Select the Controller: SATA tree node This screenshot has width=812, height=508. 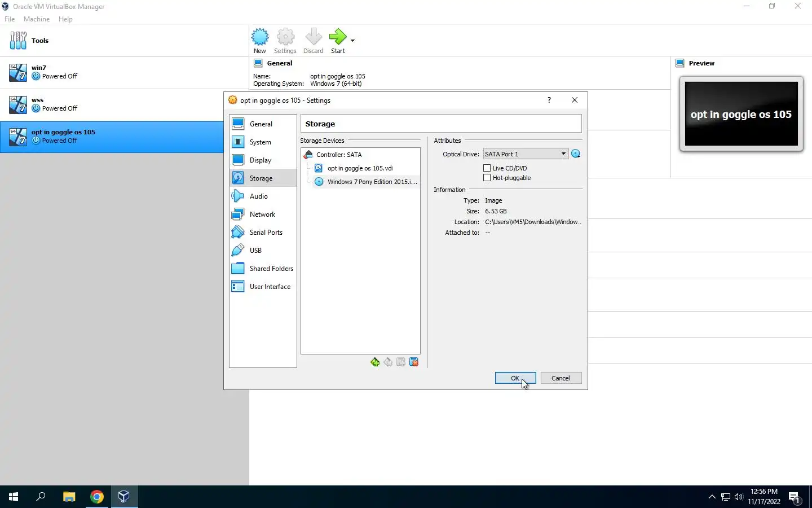click(x=339, y=155)
